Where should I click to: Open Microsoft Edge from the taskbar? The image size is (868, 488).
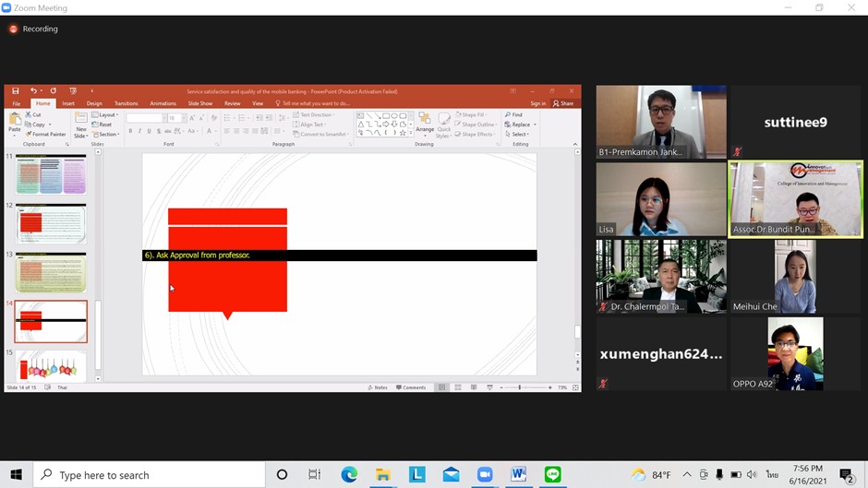[349, 474]
